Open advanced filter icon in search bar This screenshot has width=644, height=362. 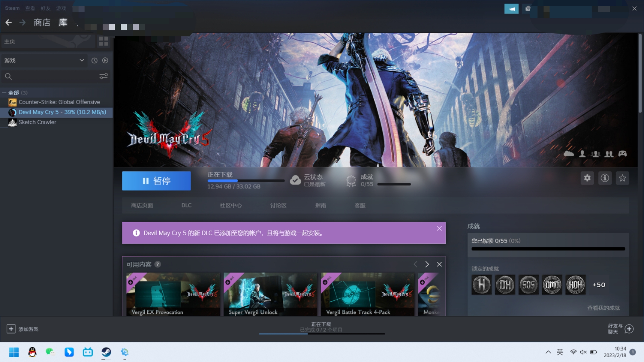click(103, 76)
